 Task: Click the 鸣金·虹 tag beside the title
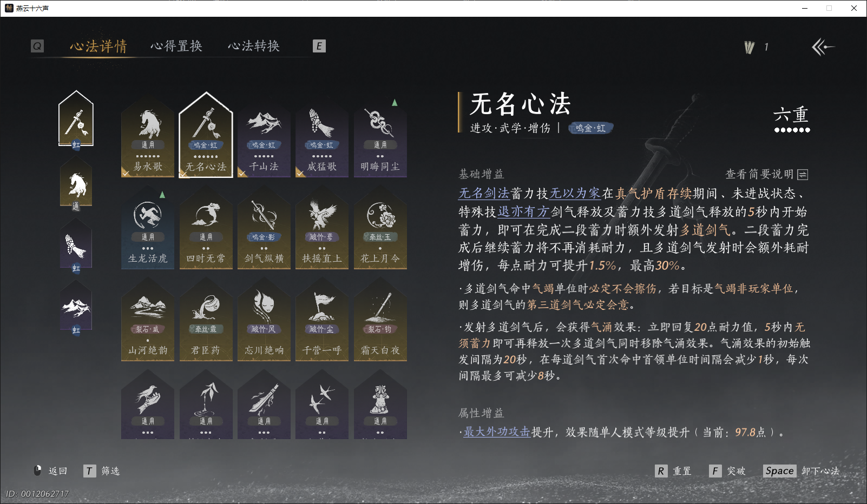[590, 128]
